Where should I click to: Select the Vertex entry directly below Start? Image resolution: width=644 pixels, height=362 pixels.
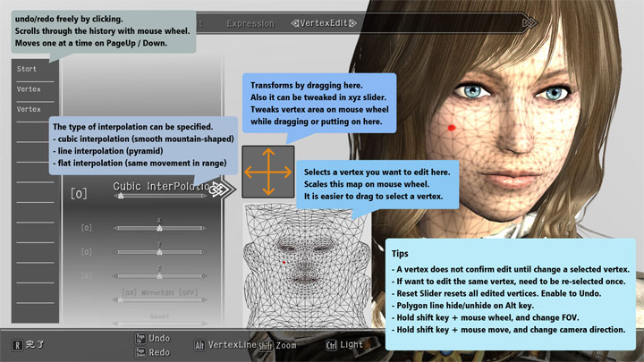[29, 89]
